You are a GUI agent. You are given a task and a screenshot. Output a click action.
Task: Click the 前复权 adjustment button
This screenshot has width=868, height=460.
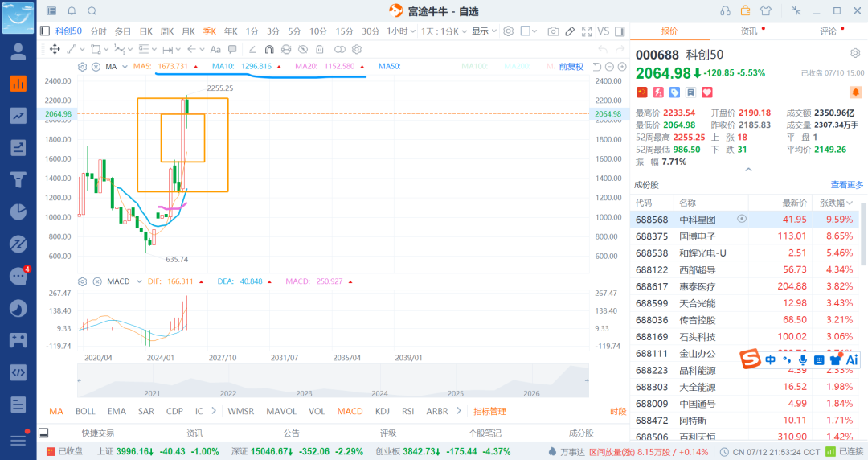click(x=571, y=67)
